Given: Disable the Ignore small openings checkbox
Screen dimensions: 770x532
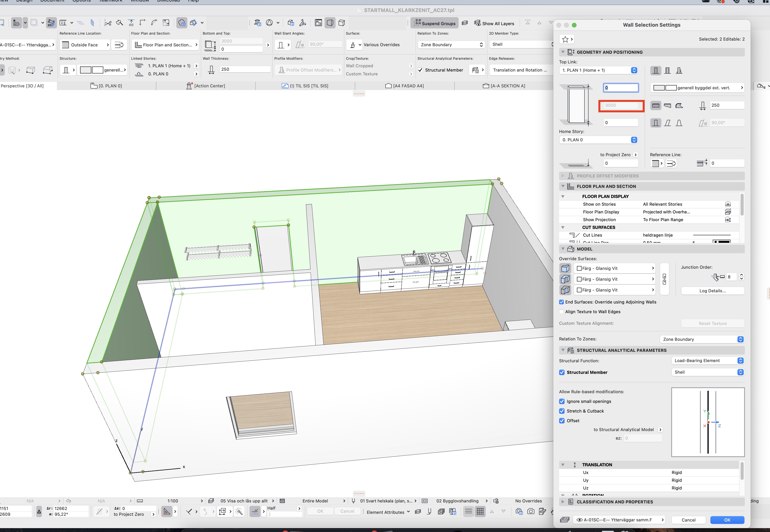Looking at the screenshot, I should (562, 401).
